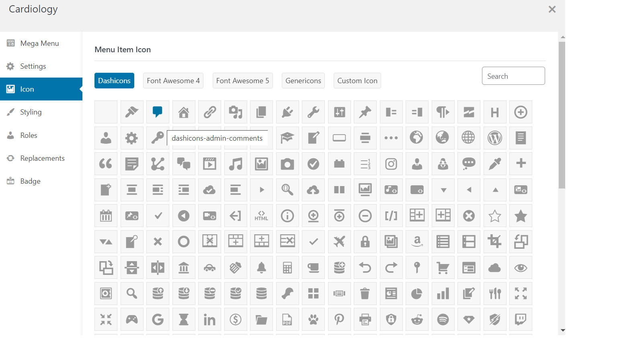Viewport: 644px width, 344px height.
Task: Pick the hourglass icon
Action: click(x=184, y=319)
